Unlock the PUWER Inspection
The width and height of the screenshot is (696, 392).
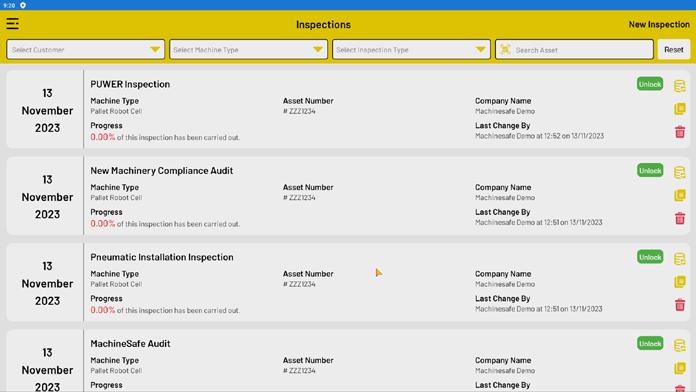(x=650, y=84)
